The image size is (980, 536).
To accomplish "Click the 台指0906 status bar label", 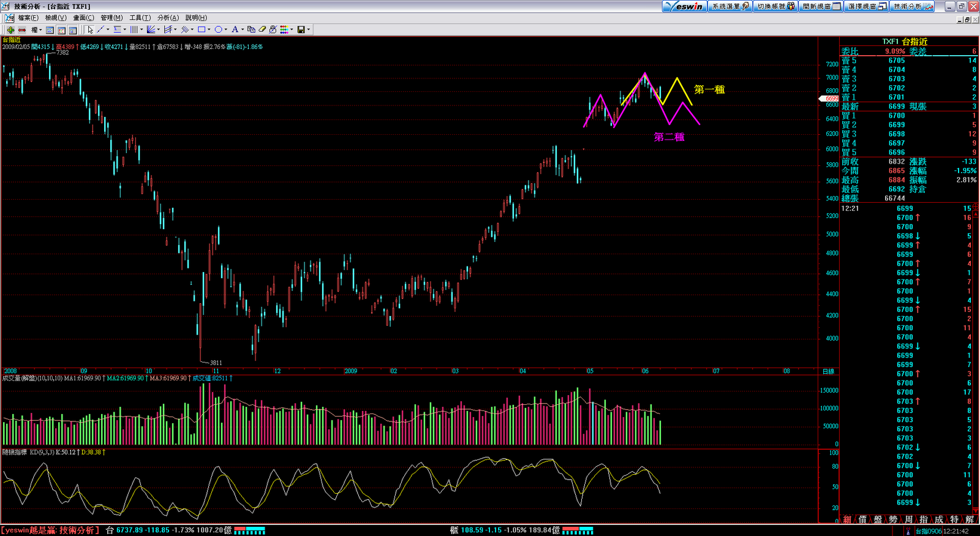I will click(929, 531).
